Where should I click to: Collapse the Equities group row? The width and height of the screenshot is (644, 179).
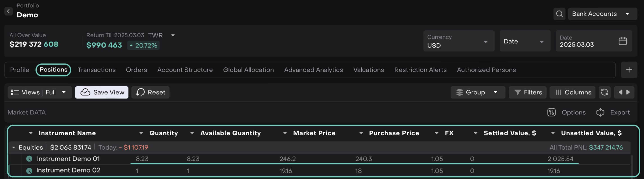(14, 148)
